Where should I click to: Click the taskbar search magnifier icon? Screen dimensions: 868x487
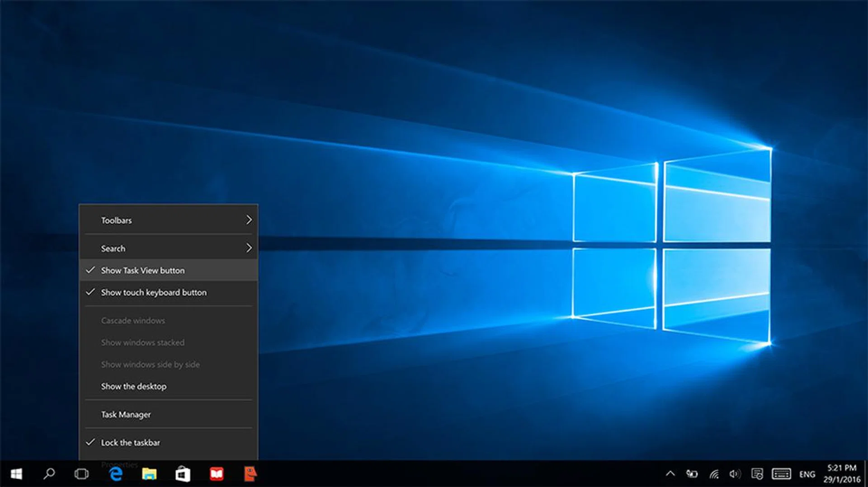click(49, 473)
